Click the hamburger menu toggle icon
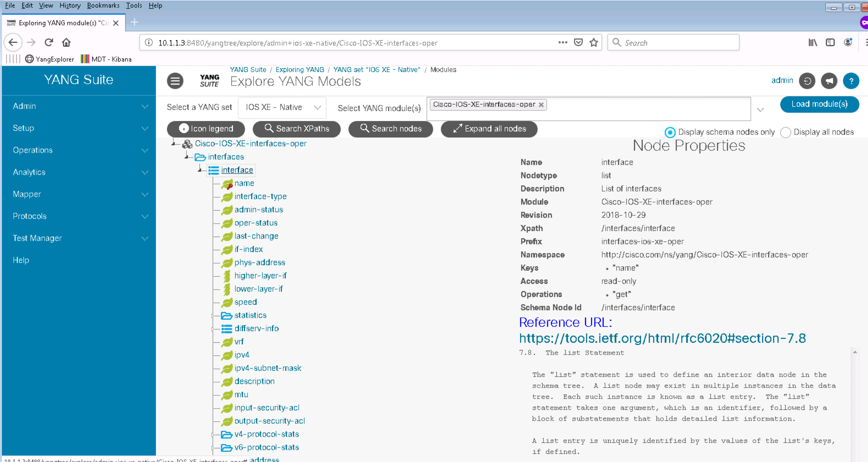The width and height of the screenshot is (868, 462). [175, 81]
